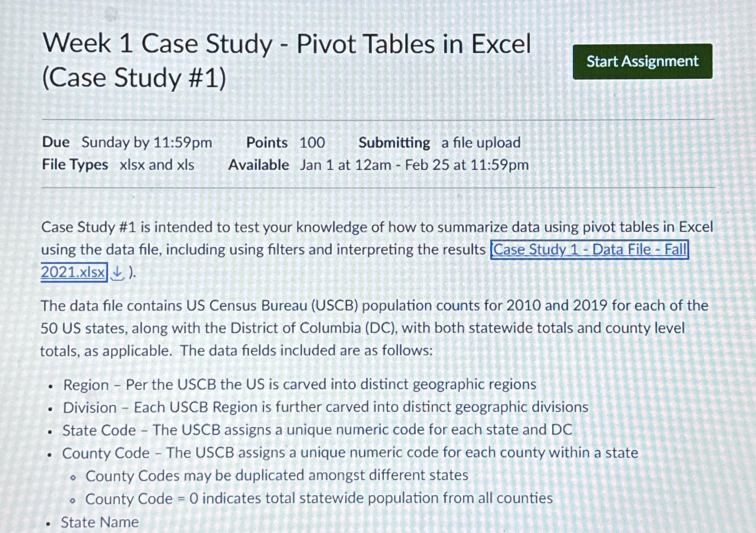Select the File Types label
Image resolution: width=756 pixels, height=533 pixels.
(x=75, y=164)
